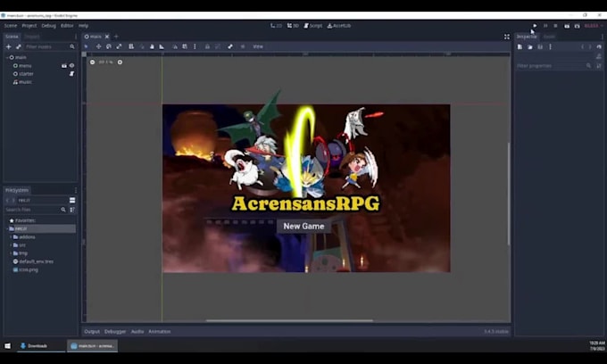
Task: Choose the Pan Mode hand tool
Action: coord(152,46)
